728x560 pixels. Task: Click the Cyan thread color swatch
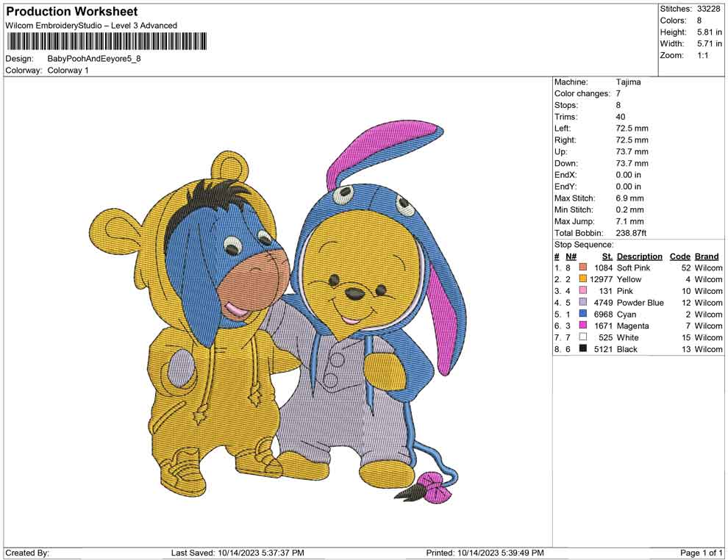[x=582, y=314]
